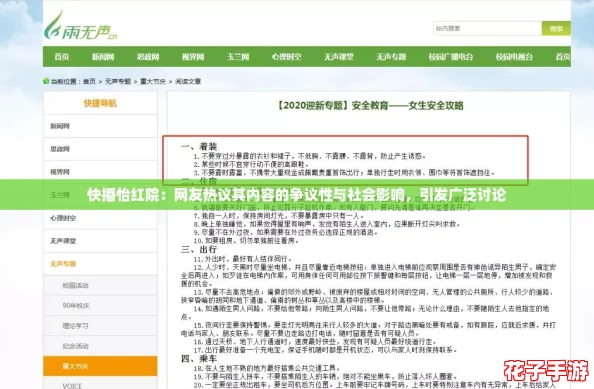The image size is (594, 389).
Task: Focus the 站内搜索 search input field
Action: pyautogui.click(x=487, y=28)
